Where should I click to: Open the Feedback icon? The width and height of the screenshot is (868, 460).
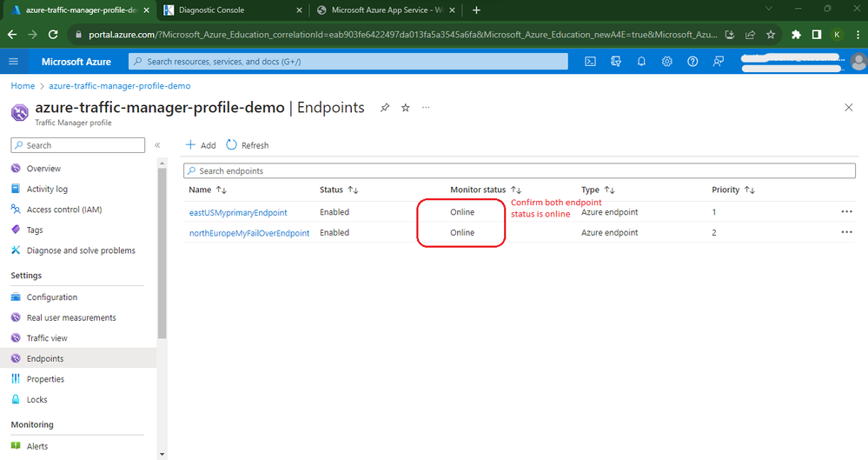coord(718,62)
